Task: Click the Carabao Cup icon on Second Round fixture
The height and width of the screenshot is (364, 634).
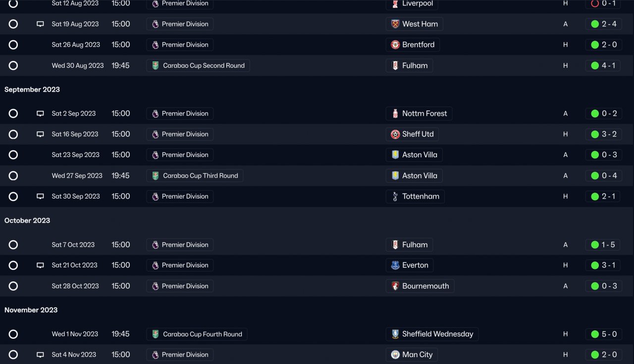Action: click(x=156, y=65)
